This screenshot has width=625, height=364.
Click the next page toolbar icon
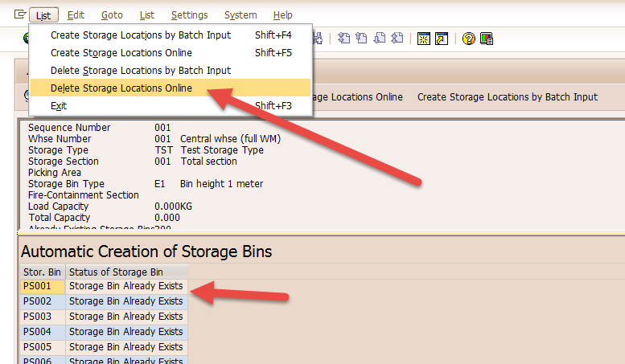(379, 39)
